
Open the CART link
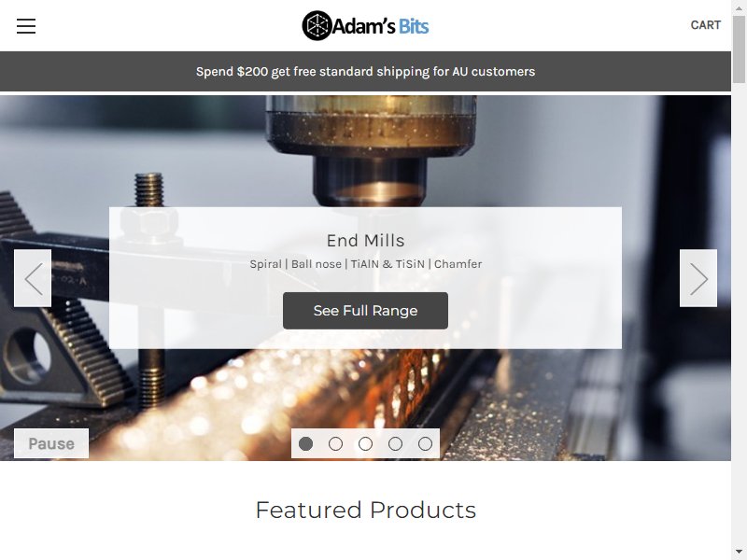[x=706, y=25]
